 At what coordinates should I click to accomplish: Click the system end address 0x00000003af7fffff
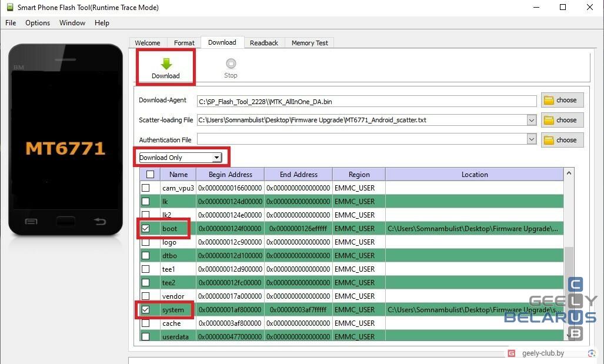pos(298,310)
